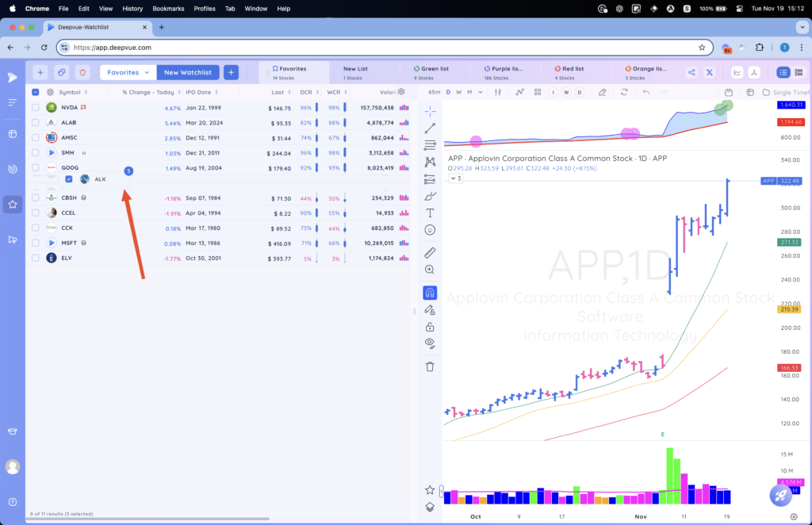This screenshot has height=525, width=812.
Task: Check the NVDA row checkbox
Action: (35, 108)
